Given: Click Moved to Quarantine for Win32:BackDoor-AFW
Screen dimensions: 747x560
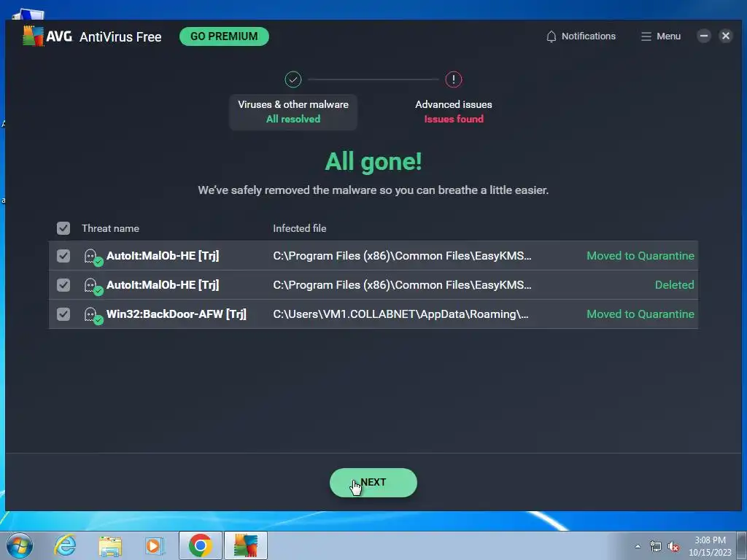Looking at the screenshot, I should point(640,314).
